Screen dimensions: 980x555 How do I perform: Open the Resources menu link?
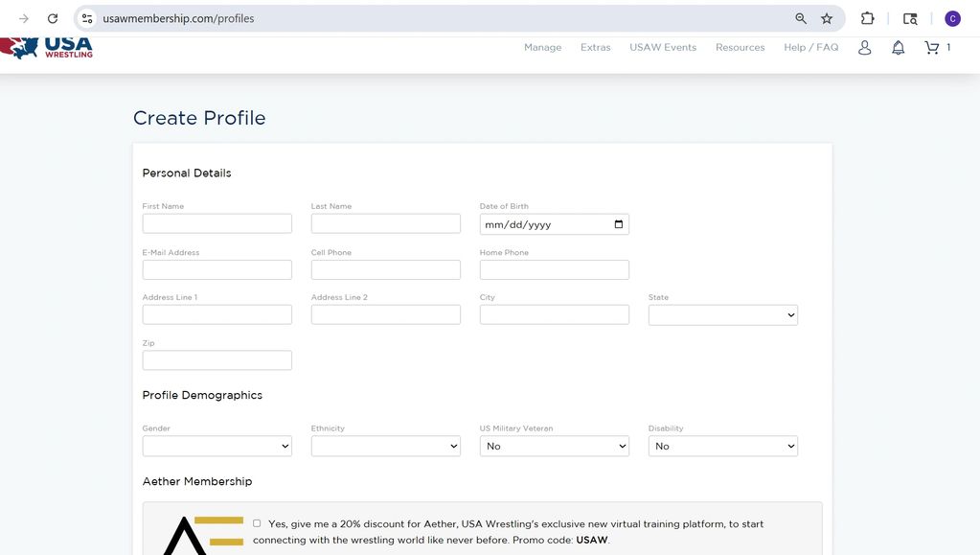point(740,48)
